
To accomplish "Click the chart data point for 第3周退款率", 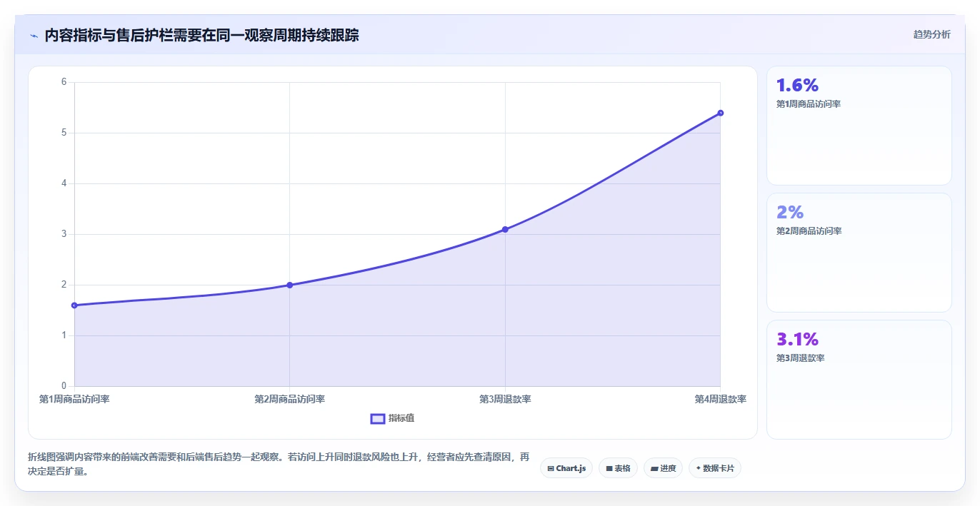I will tap(505, 229).
